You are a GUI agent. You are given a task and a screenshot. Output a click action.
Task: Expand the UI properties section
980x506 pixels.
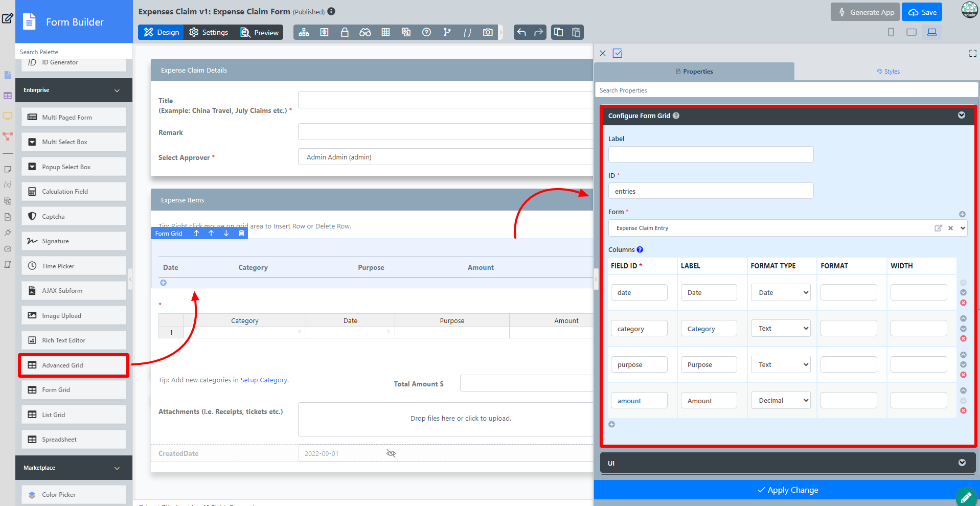(x=962, y=463)
